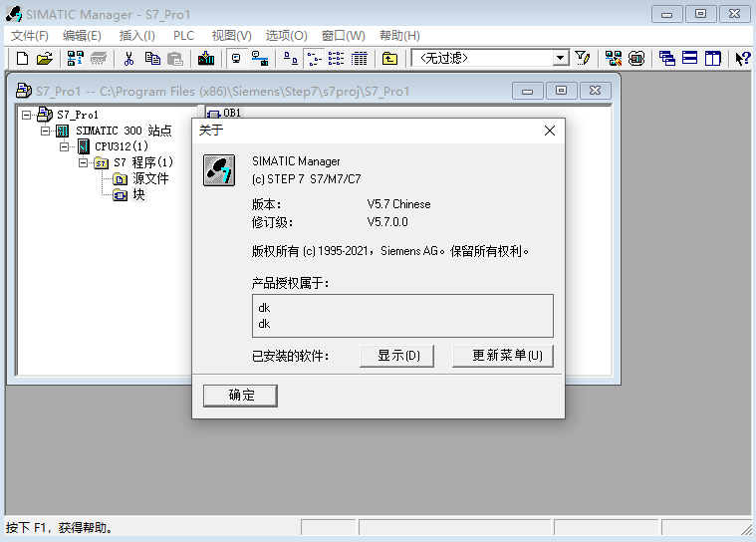Image resolution: width=756 pixels, height=542 pixels.
Task: Switch to small icons view
Action: tap(315, 59)
